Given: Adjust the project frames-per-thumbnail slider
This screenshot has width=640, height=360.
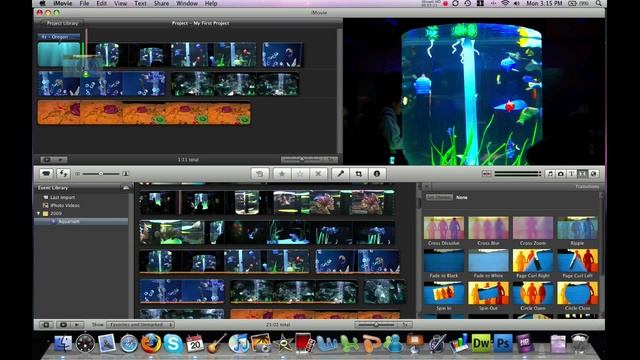Looking at the screenshot, I should (x=302, y=160).
